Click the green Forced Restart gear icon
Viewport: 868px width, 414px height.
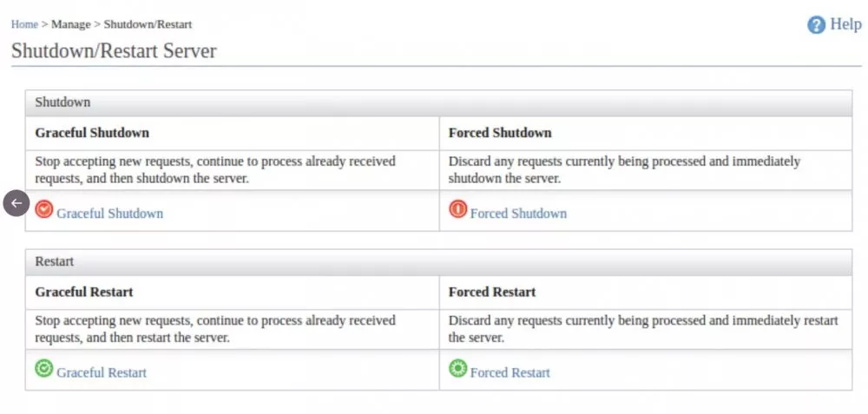point(457,369)
